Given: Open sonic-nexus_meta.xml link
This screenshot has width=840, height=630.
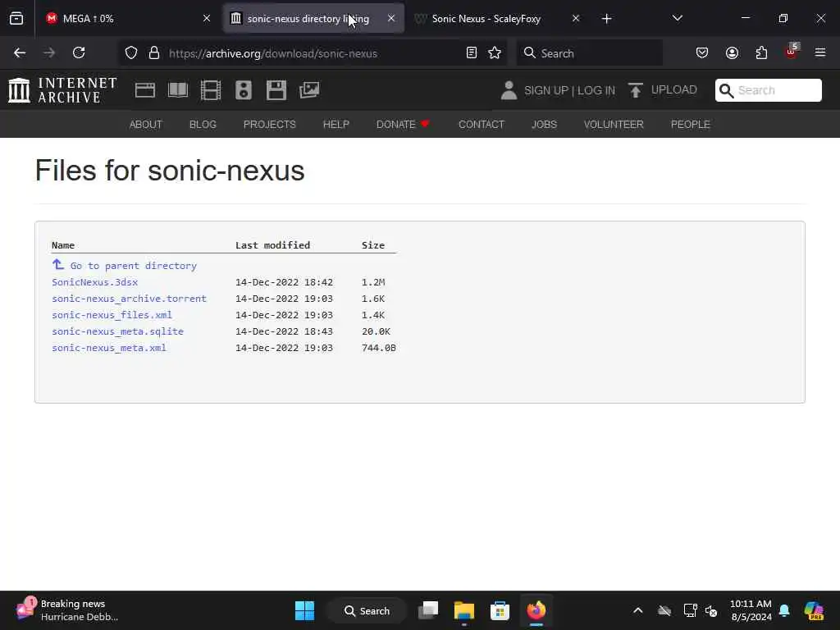Looking at the screenshot, I should click(109, 348).
